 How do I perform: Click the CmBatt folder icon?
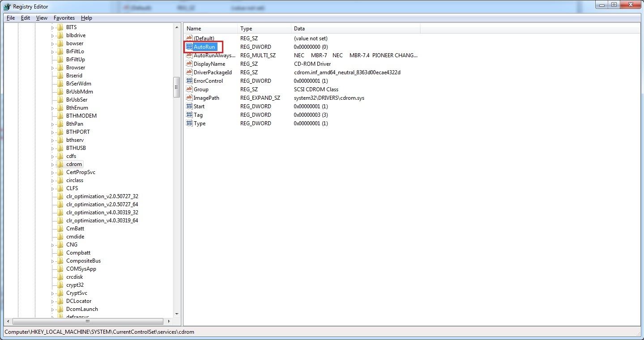(x=60, y=229)
